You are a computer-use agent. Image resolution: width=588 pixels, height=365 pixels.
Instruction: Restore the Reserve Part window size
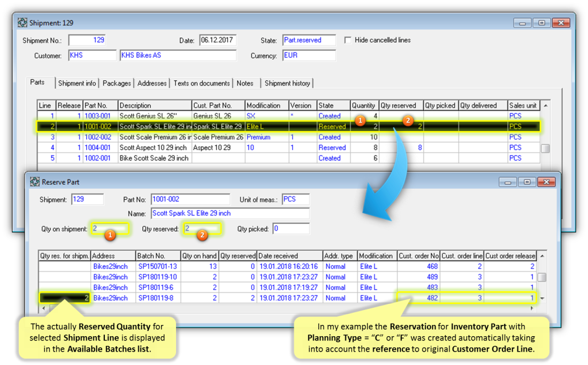tap(527, 182)
